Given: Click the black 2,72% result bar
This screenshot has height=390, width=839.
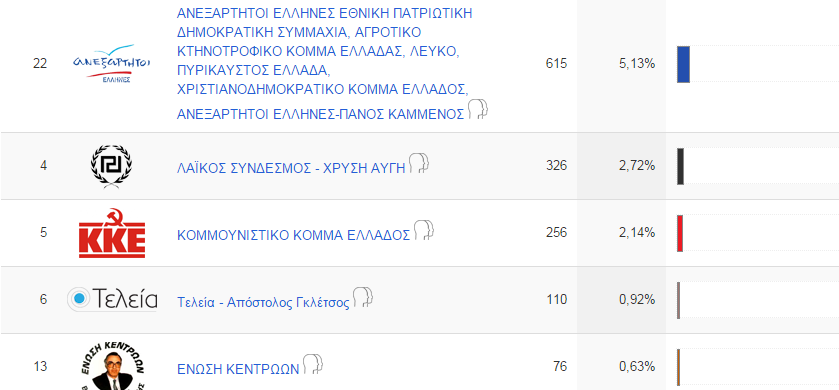Looking at the screenshot, I should 680,166.
